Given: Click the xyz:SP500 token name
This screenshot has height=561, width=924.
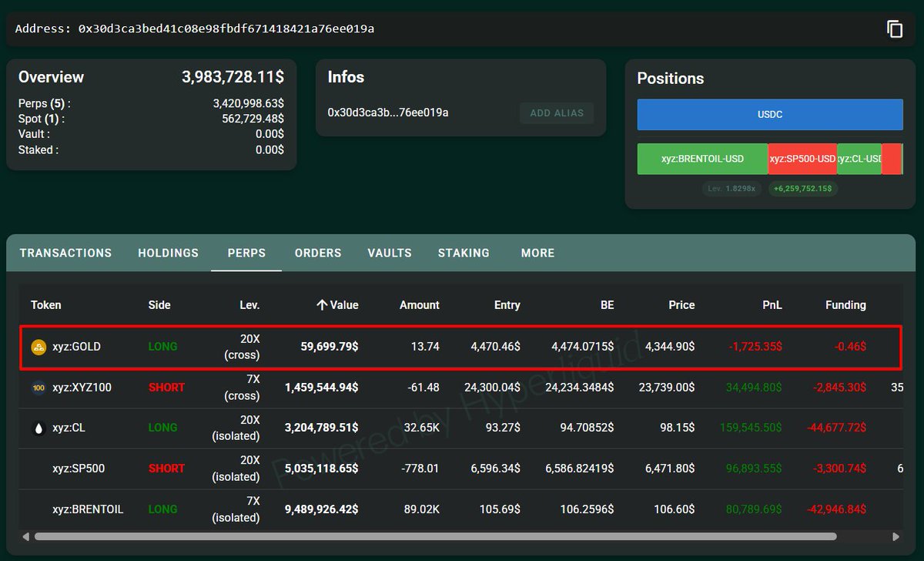Looking at the screenshot, I should click(x=79, y=469).
